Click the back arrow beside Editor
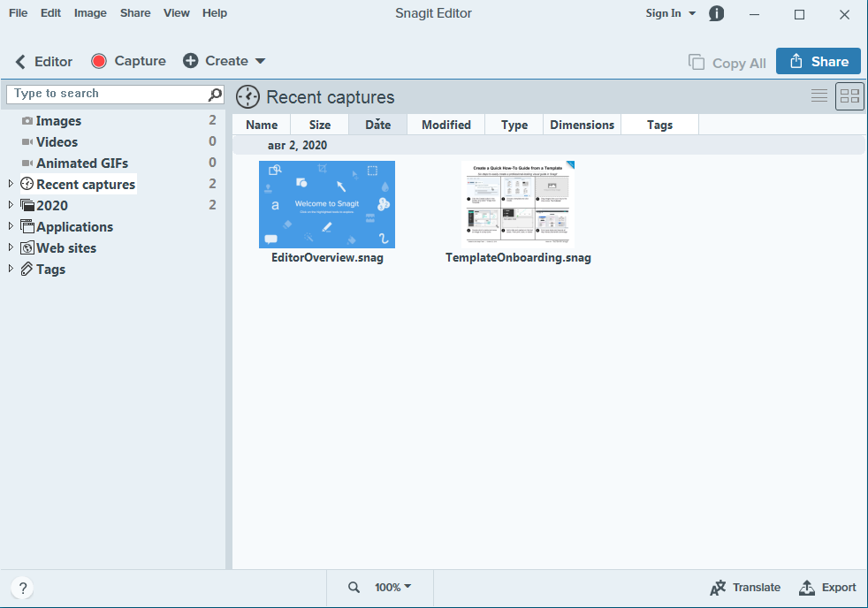Viewport: 868px width, 608px height. click(20, 62)
